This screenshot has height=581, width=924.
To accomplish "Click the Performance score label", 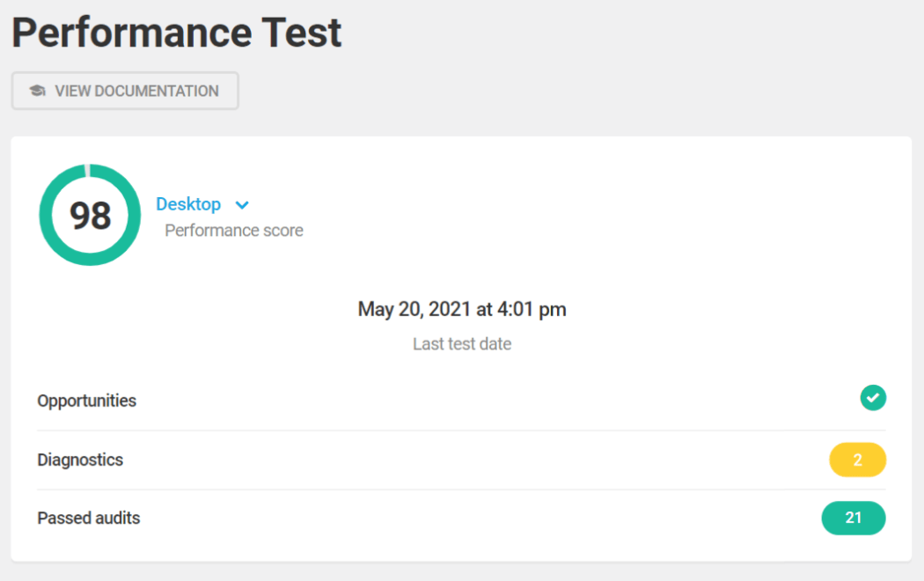I will pos(233,230).
